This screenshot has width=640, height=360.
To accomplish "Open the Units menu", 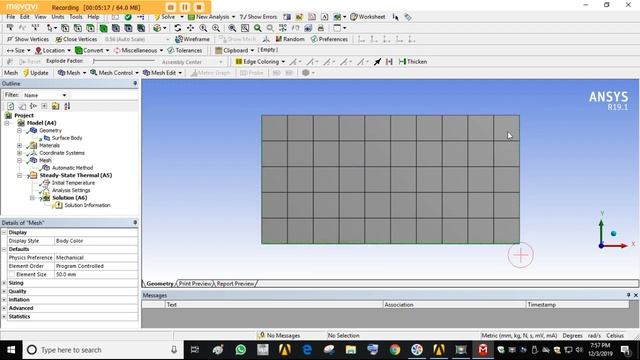I will pos(58,17).
